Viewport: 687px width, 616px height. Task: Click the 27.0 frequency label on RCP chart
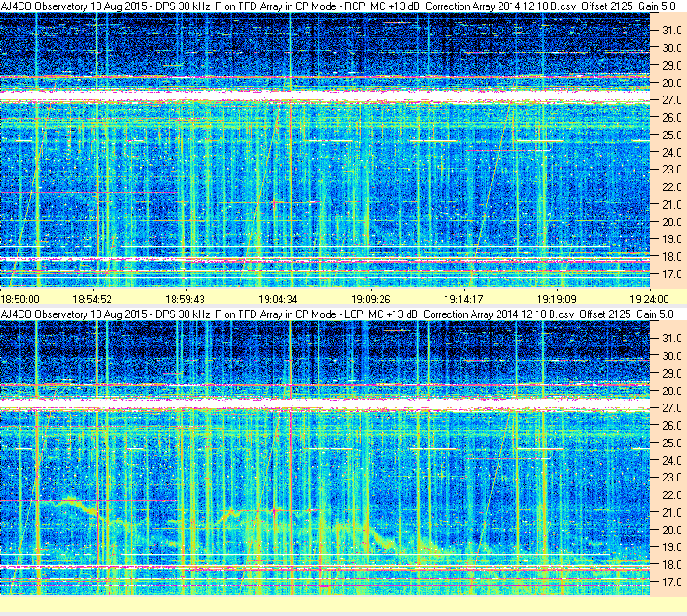coord(671,100)
